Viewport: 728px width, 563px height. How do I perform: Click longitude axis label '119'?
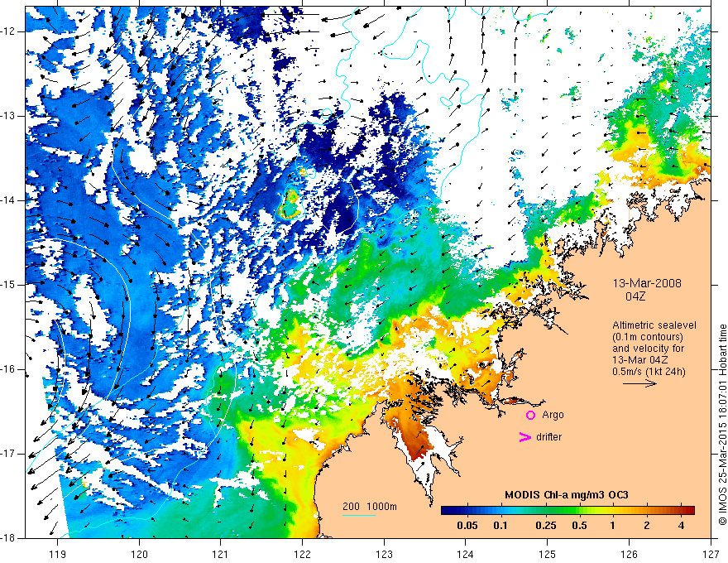58,554
